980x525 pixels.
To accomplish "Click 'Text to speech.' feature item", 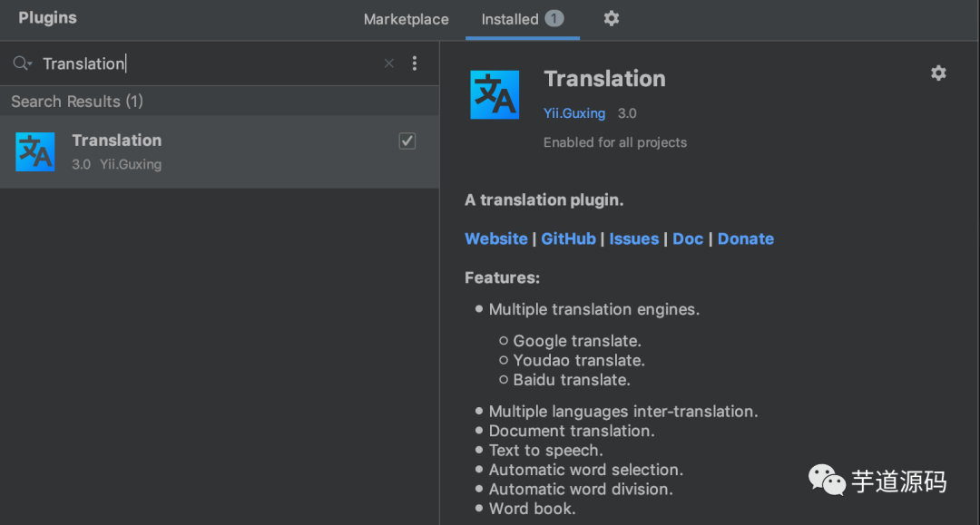I will click(x=545, y=450).
